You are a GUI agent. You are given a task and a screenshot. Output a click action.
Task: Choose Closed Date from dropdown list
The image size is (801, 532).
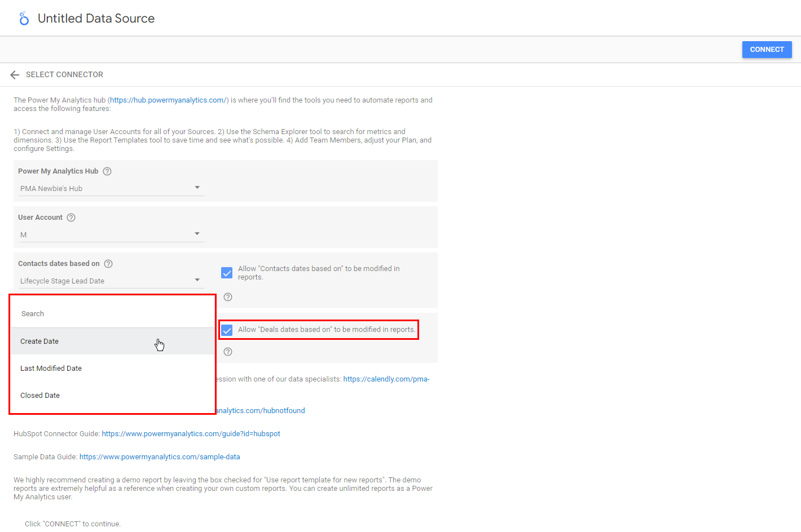pyautogui.click(x=40, y=396)
